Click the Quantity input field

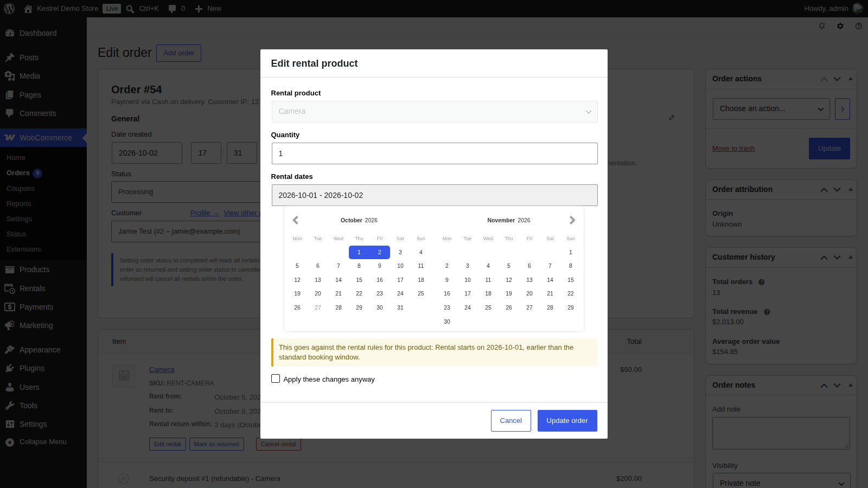(x=435, y=153)
